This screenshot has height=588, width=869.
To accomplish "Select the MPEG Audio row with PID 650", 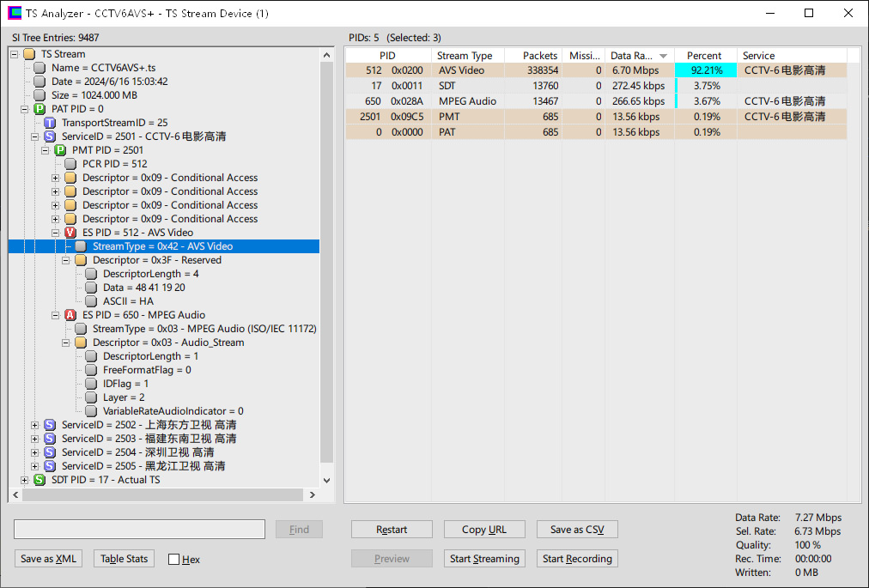I will 596,101.
